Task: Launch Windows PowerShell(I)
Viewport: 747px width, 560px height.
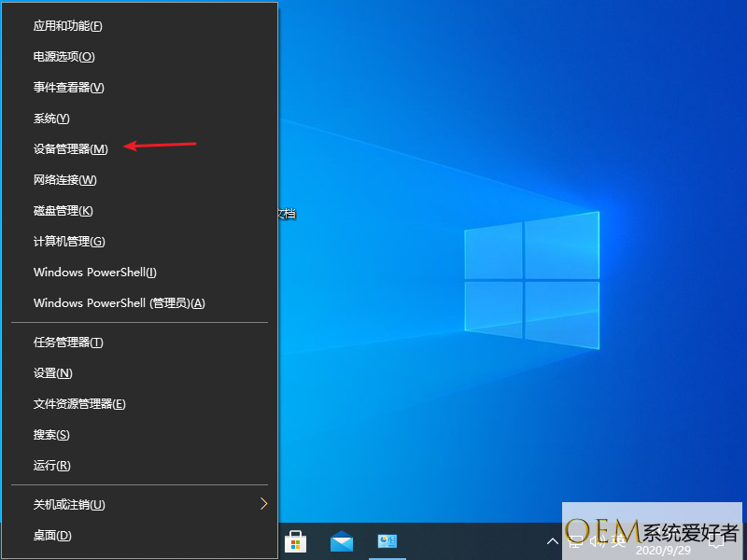Action: point(95,273)
